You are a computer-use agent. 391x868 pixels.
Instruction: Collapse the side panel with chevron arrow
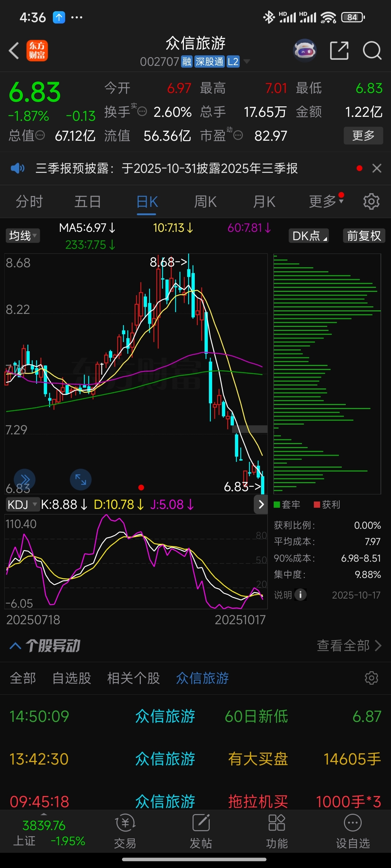[261, 504]
